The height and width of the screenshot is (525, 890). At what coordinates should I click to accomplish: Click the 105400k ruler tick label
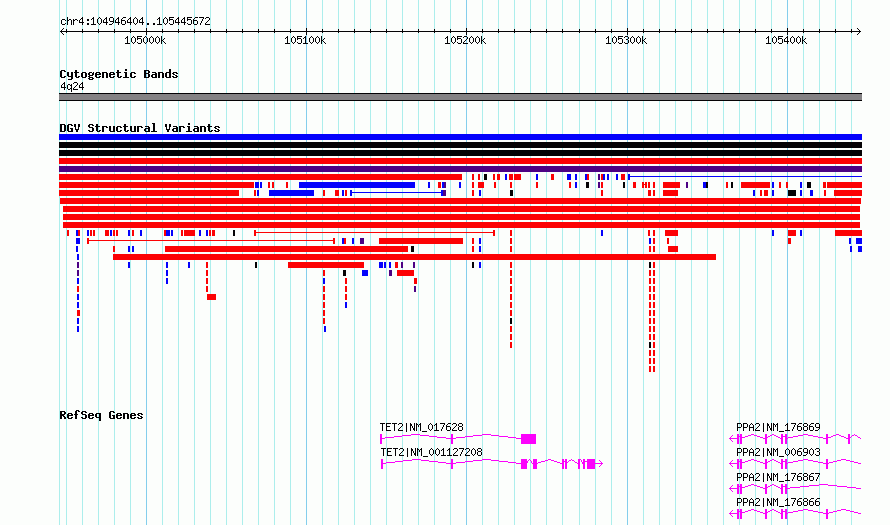tap(786, 40)
